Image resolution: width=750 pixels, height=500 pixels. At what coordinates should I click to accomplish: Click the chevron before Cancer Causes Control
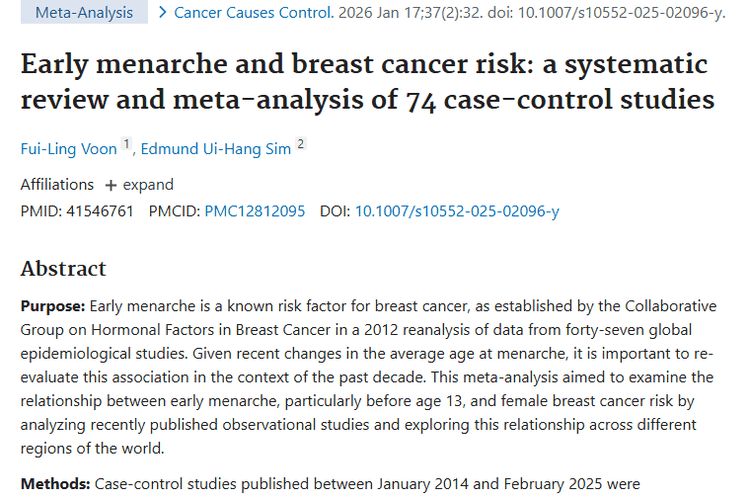click(161, 13)
